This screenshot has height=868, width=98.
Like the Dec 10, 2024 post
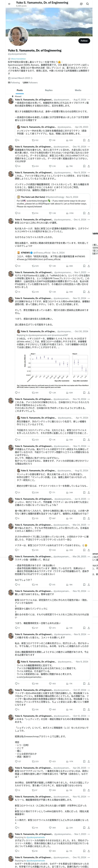tap(52, 166)
